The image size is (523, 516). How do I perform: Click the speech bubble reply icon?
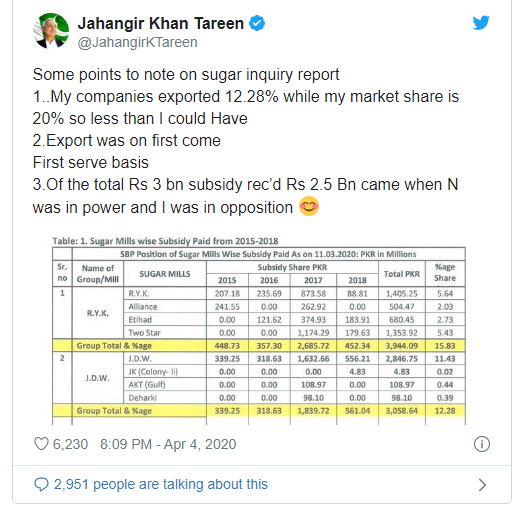click(41, 484)
